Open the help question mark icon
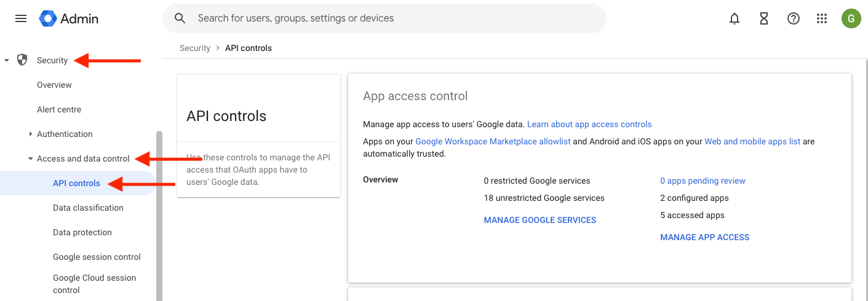868x301 pixels. tap(793, 18)
